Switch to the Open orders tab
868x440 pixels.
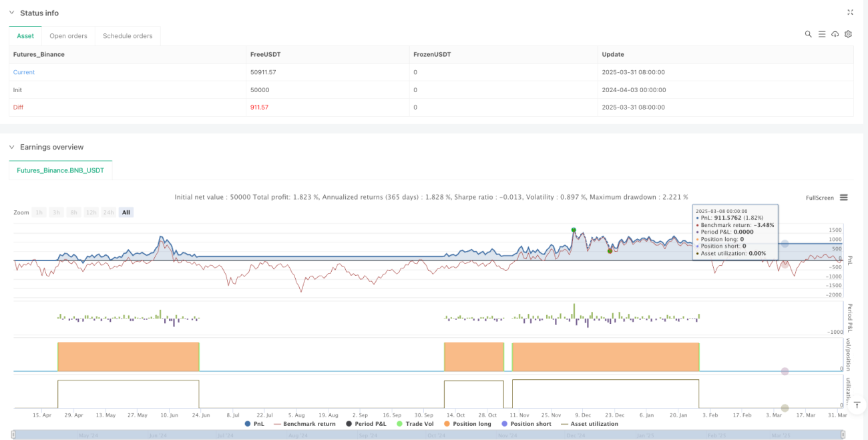[x=69, y=35]
